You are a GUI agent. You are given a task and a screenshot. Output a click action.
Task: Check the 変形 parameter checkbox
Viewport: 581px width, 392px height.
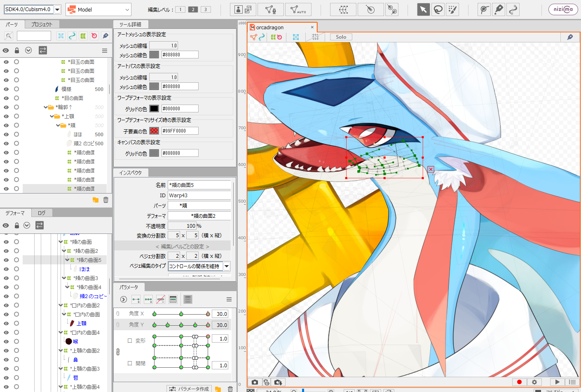pos(130,341)
